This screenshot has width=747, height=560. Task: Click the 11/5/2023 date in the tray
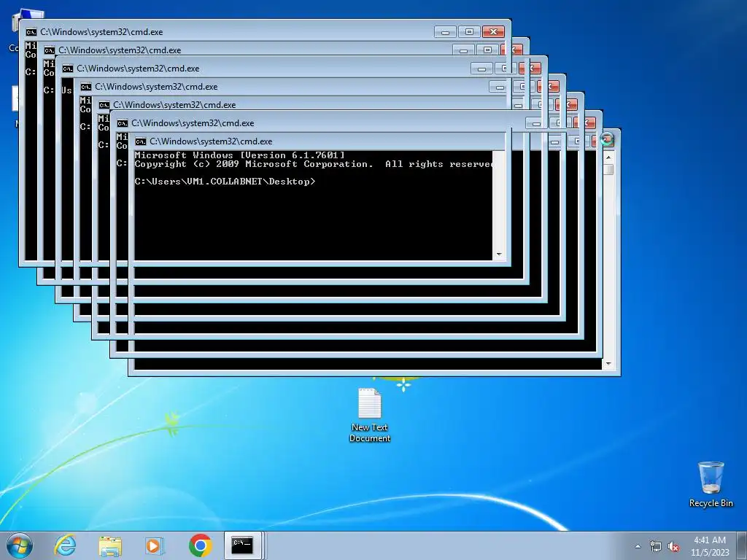point(710,553)
